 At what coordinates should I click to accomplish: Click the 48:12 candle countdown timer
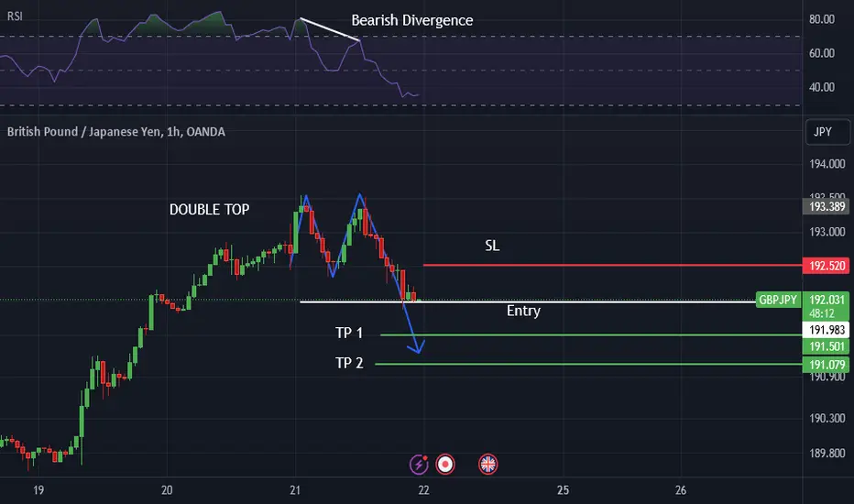tap(821, 313)
